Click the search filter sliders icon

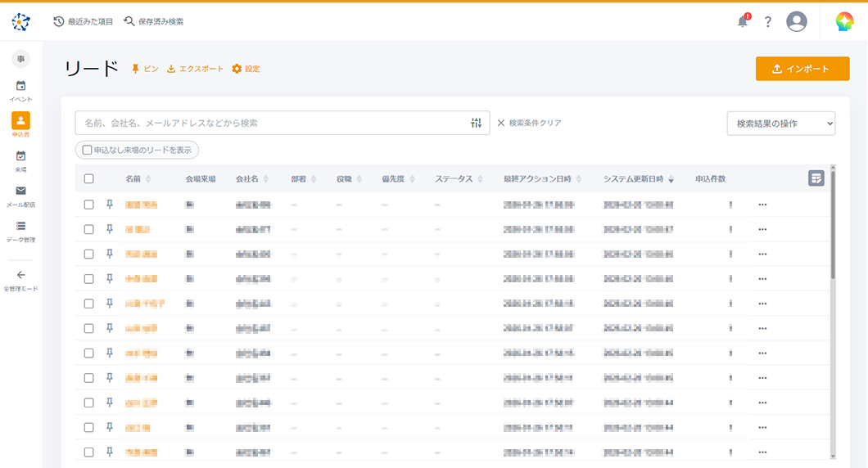[x=477, y=123]
